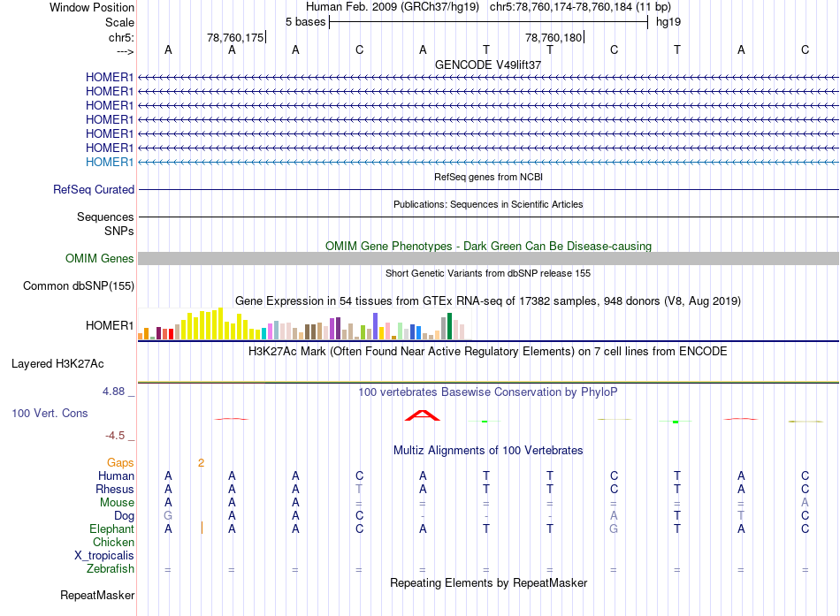Click the GENCODE V49lift37 track title
840x616 pixels.
487,65
